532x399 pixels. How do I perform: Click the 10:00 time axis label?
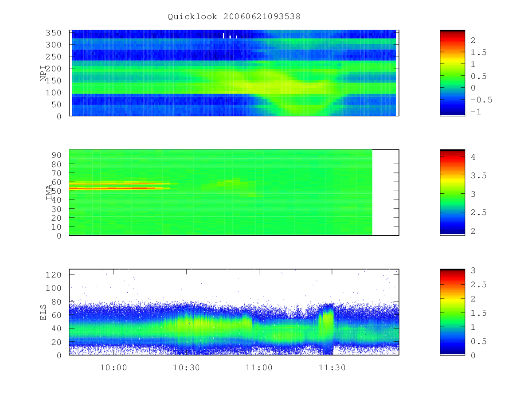click(113, 368)
